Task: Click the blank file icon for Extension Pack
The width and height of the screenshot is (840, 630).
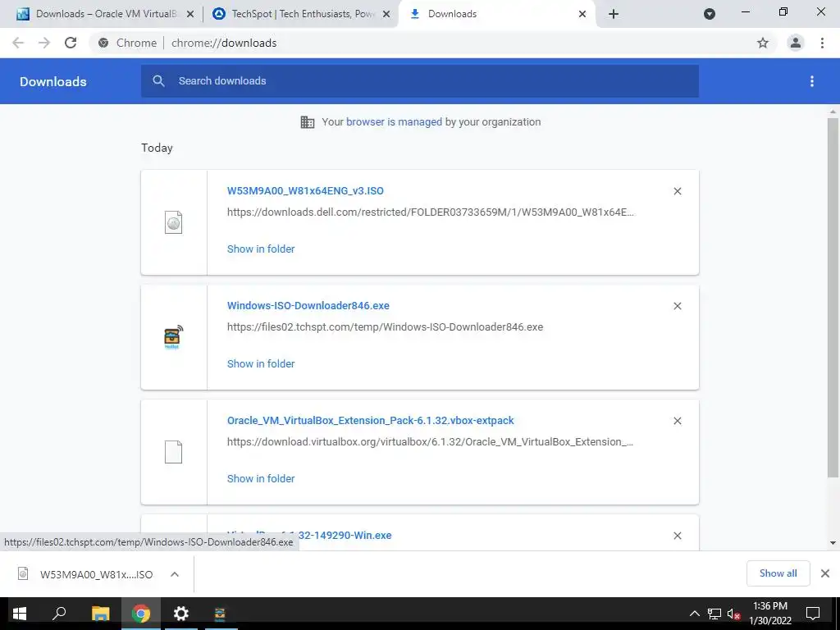Action: click(x=173, y=452)
